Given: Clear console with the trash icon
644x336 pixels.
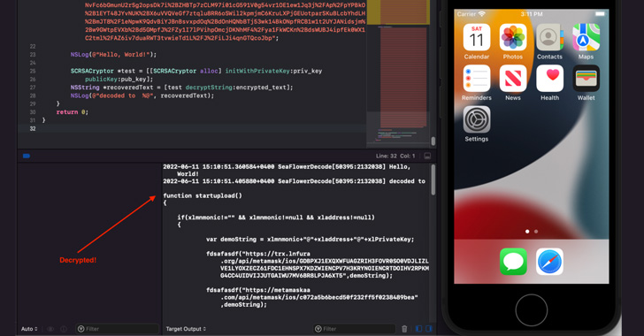Looking at the screenshot, I should click(404, 329).
